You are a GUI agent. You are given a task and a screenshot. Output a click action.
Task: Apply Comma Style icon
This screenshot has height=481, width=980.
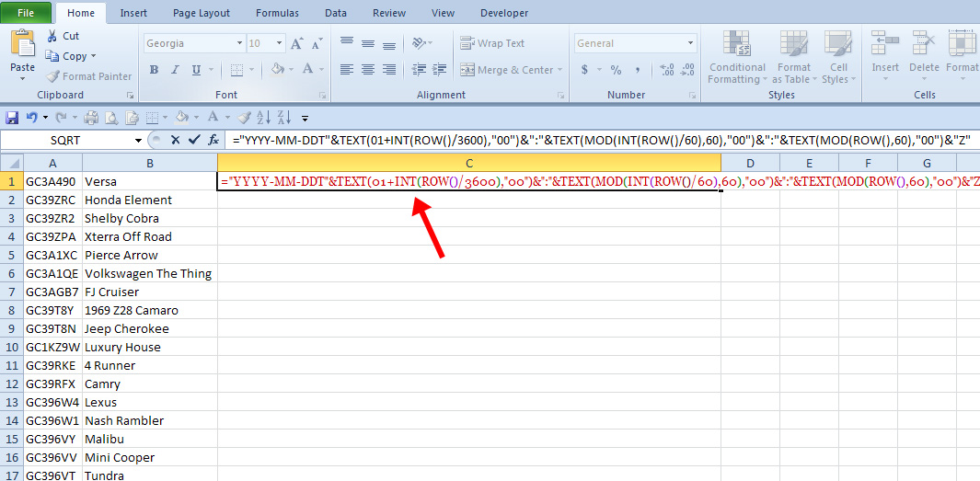pos(638,70)
